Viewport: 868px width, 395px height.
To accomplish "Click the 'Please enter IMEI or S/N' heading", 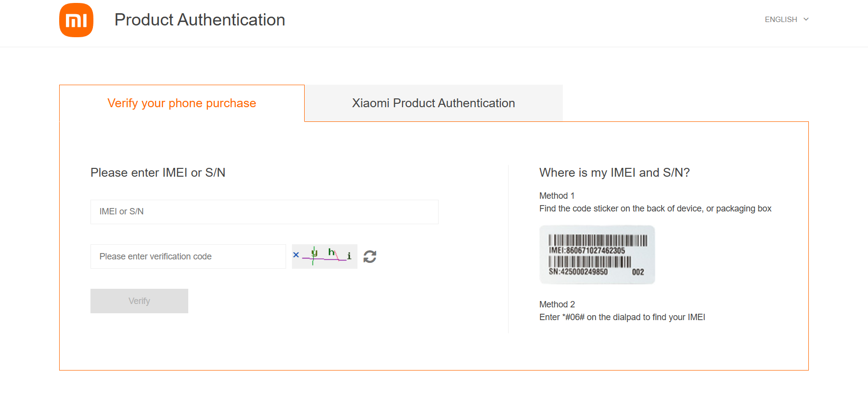I will [158, 173].
